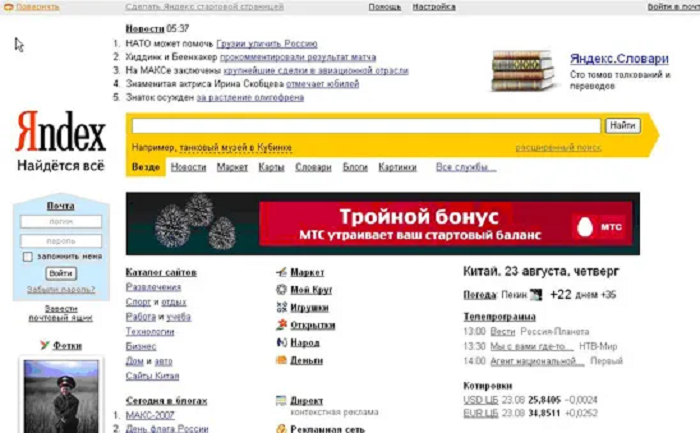The width and height of the screenshot is (700, 433).
Task: Open the EUR ЦБ quote link
Action: click(x=481, y=413)
